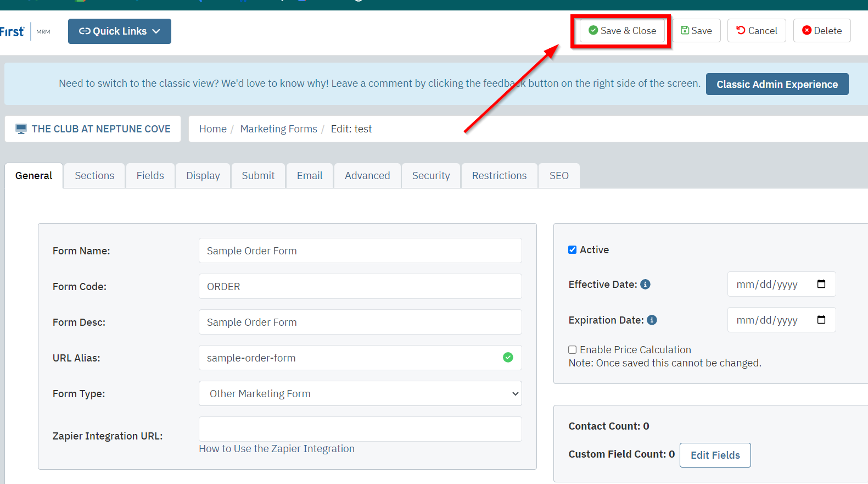
Task: Click the floppy disk icon in Save
Action: tap(685, 30)
